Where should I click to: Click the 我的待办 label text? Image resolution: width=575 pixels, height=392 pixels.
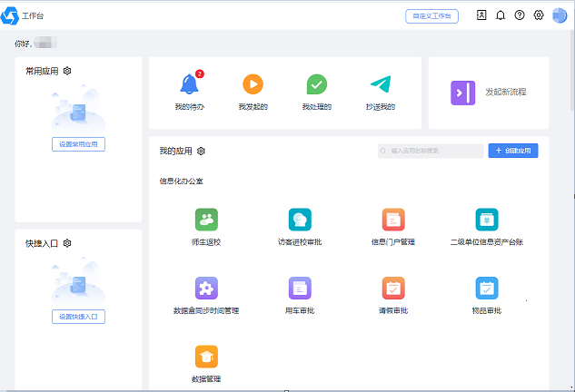190,106
